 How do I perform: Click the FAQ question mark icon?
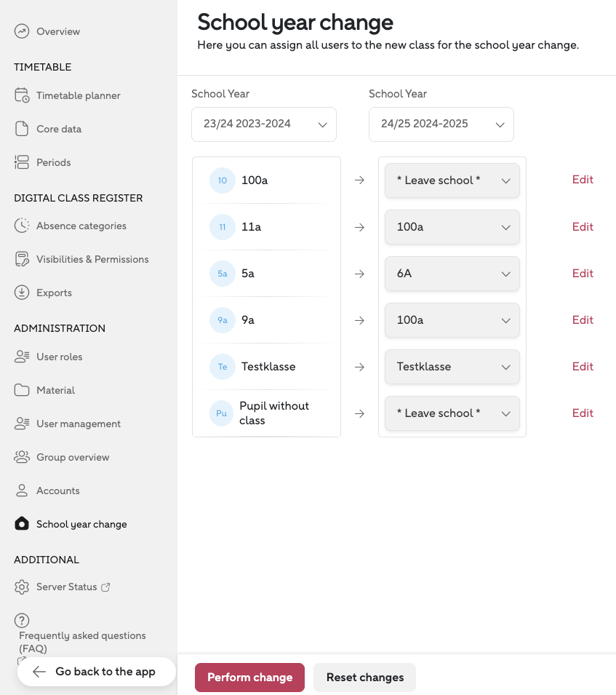pos(22,621)
